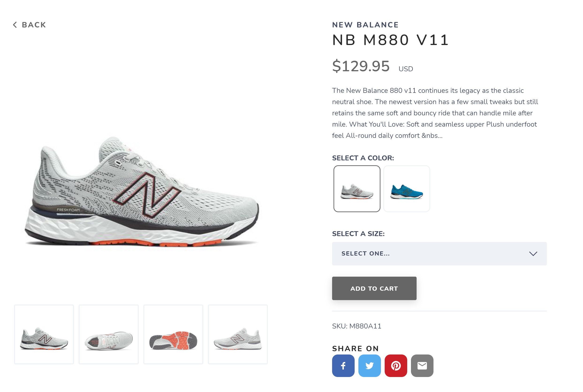Image resolution: width=583 pixels, height=392 pixels.
Task: Click the back chevron arrow icon
Action: coord(15,25)
